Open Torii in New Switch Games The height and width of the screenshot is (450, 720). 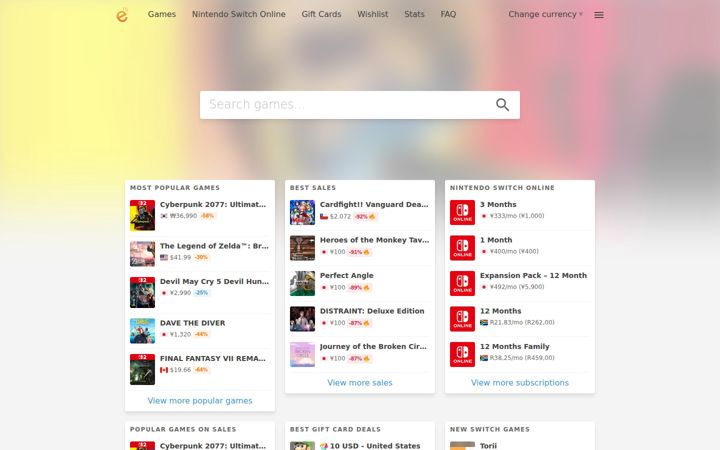coord(488,446)
